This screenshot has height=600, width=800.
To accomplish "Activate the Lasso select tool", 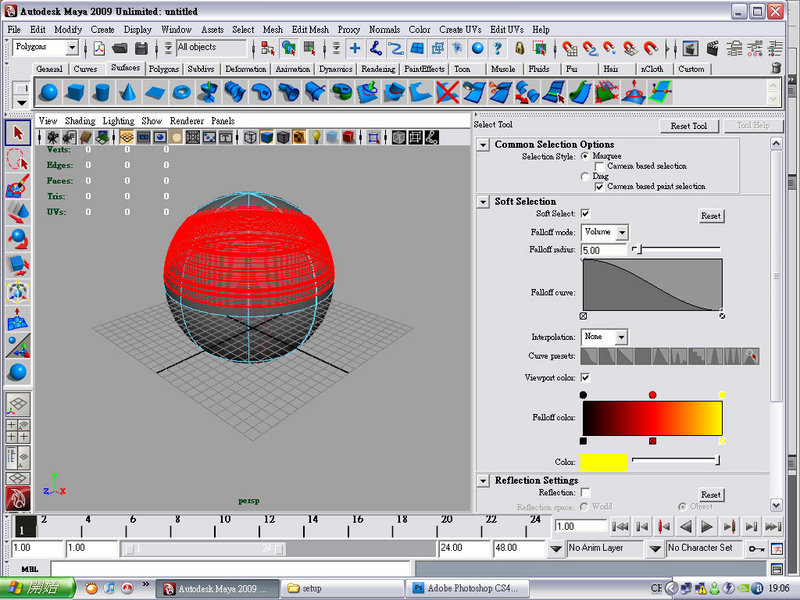I will click(18, 160).
